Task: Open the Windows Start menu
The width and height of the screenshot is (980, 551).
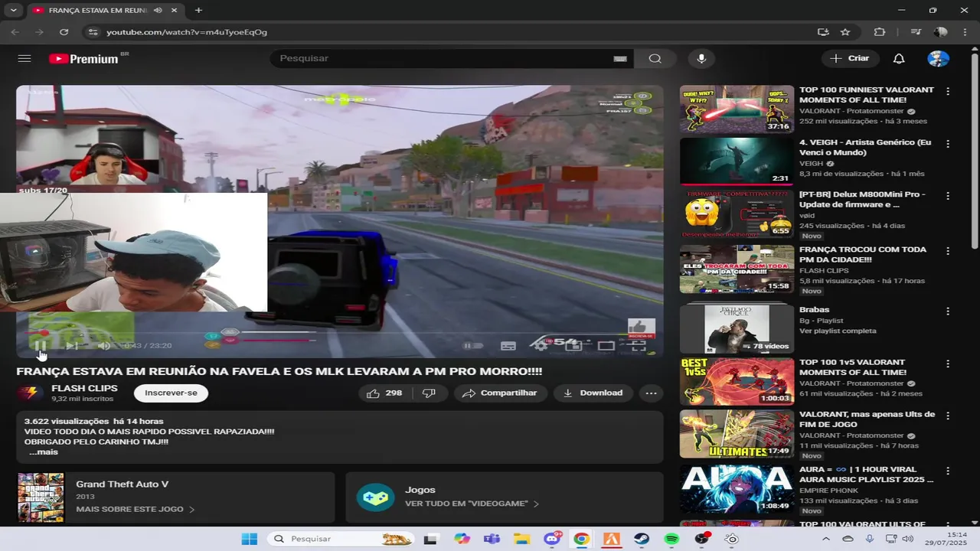Action: 250,539
